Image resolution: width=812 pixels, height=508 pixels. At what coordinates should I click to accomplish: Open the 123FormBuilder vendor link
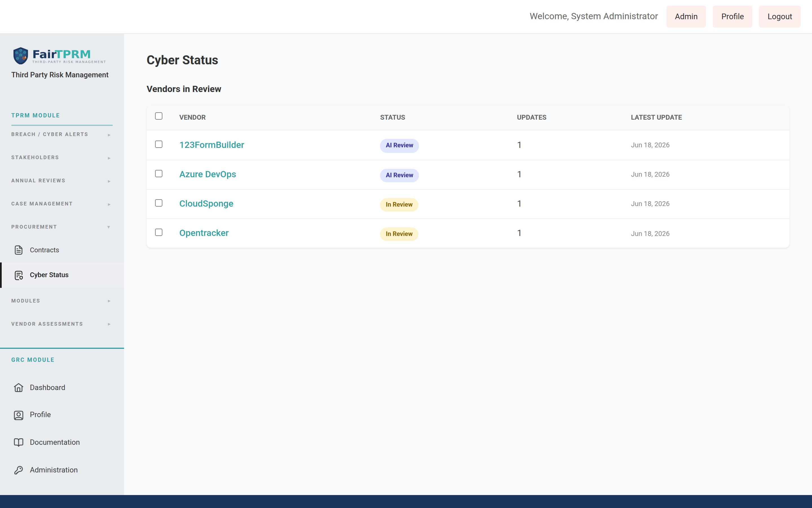212,145
